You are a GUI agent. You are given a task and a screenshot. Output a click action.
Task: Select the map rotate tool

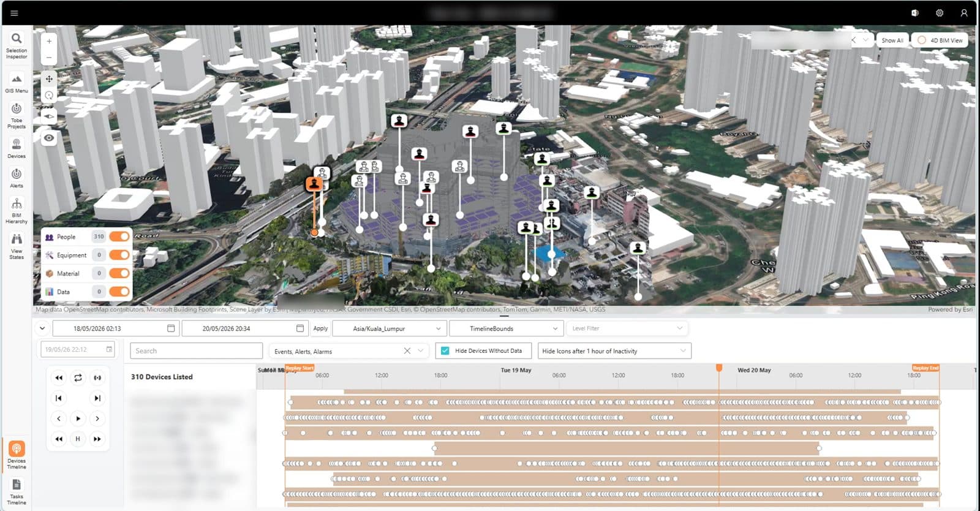click(x=49, y=95)
